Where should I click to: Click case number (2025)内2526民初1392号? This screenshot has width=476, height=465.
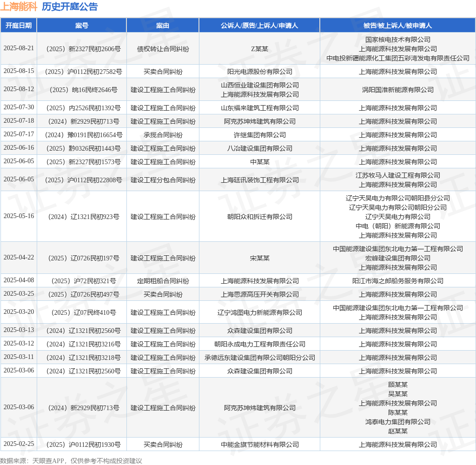[82, 108]
